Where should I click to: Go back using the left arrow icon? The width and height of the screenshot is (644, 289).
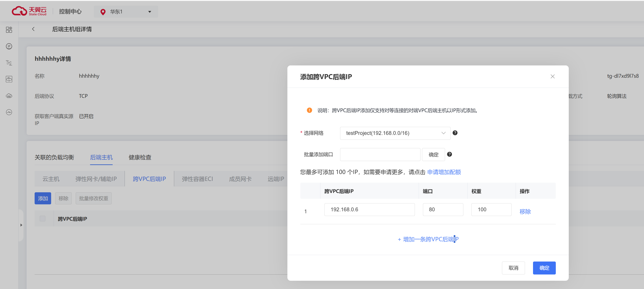(33, 29)
